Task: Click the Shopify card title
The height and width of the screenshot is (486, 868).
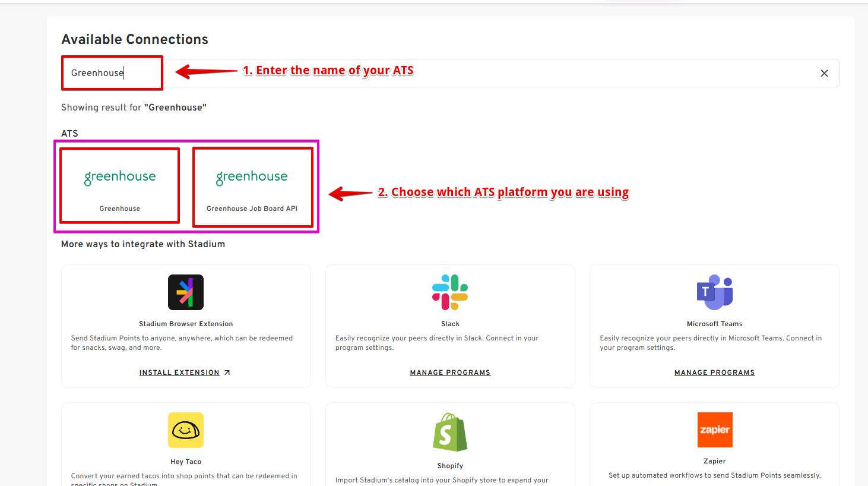Action: 450,466
